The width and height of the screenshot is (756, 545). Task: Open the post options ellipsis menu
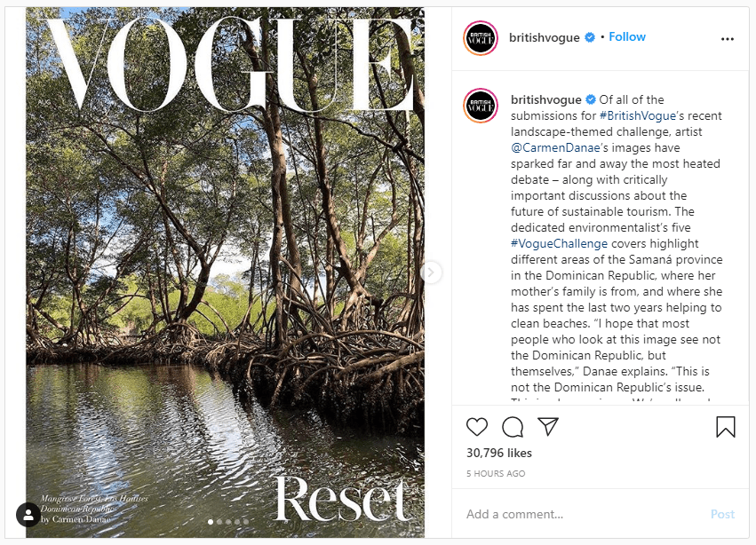point(728,38)
